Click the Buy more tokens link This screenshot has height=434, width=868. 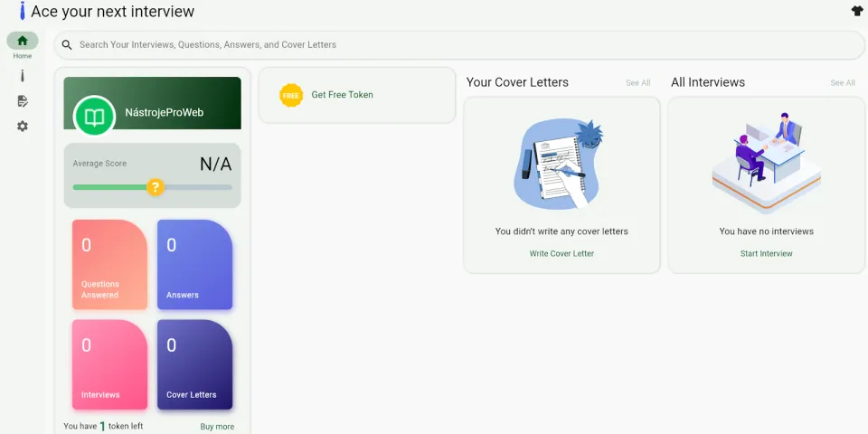point(217,427)
